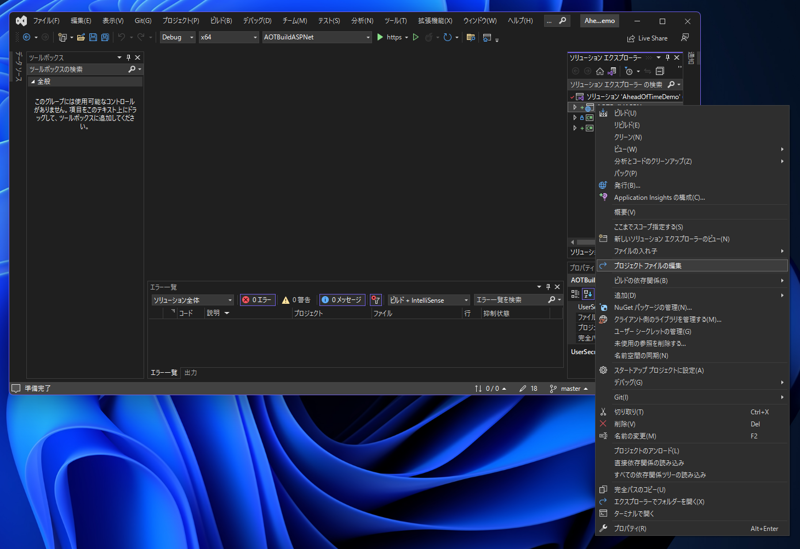Image resolution: width=800 pixels, height=549 pixels.
Task: Click collapse all icon in Solution Explorer
Action: coord(660,71)
